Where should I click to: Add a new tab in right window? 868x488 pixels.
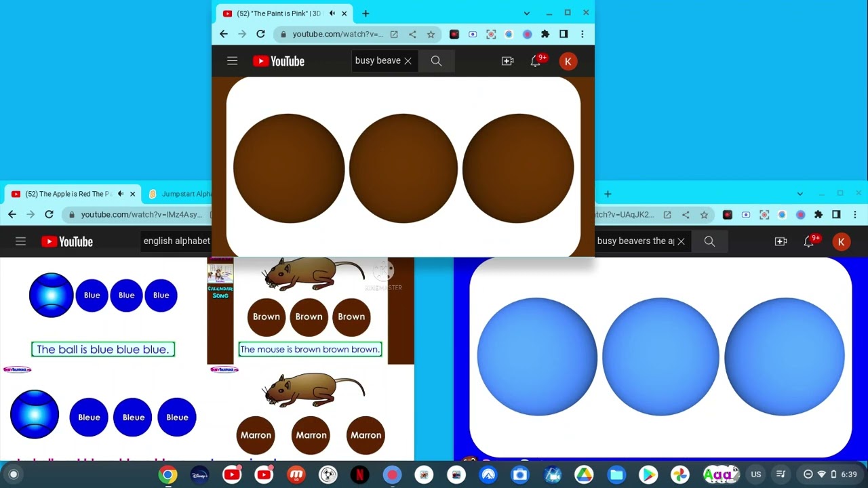click(608, 194)
